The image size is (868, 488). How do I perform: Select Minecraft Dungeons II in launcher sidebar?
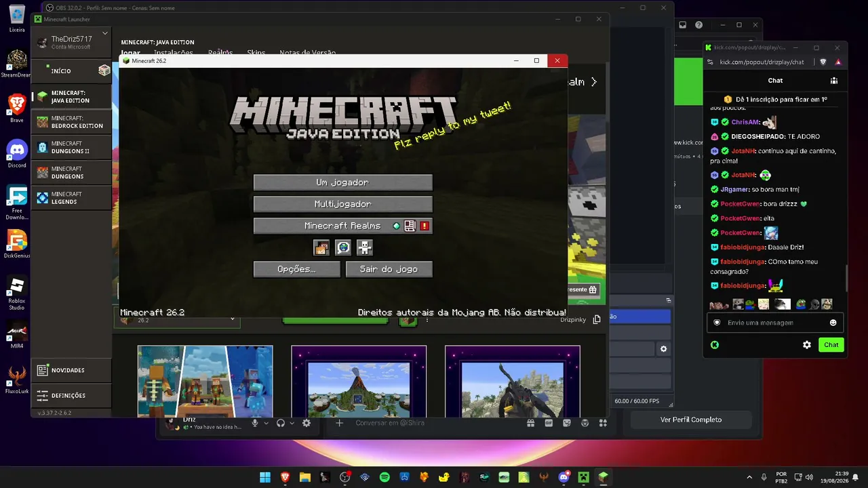coord(73,147)
